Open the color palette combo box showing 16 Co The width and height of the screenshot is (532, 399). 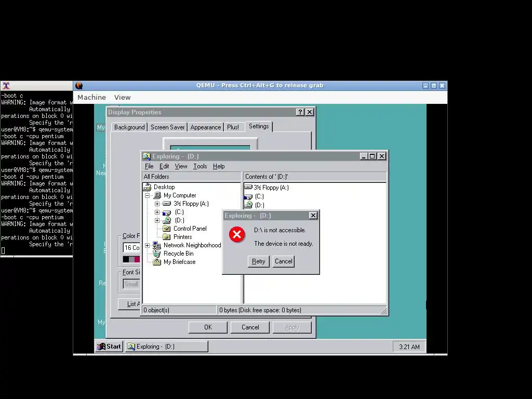point(131,248)
